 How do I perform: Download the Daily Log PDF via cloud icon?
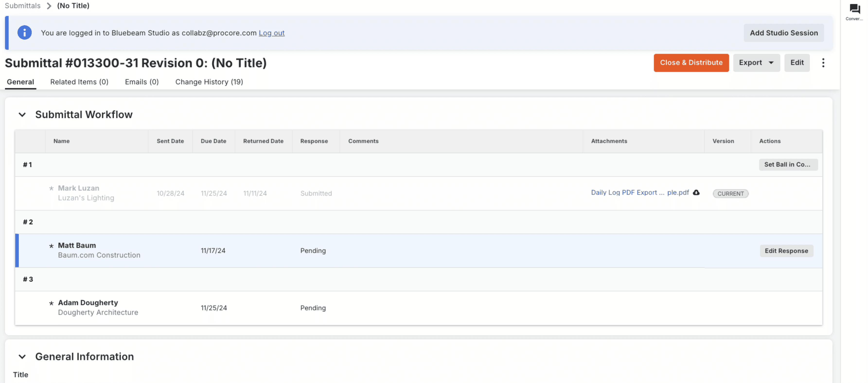click(x=696, y=192)
